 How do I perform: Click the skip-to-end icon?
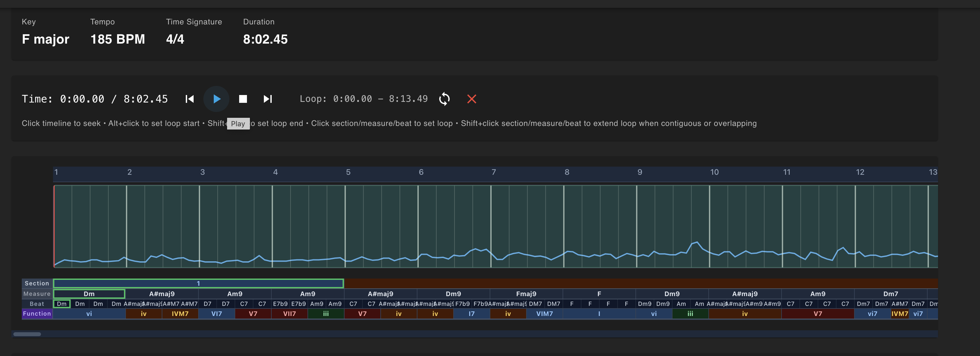[x=267, y=99]
